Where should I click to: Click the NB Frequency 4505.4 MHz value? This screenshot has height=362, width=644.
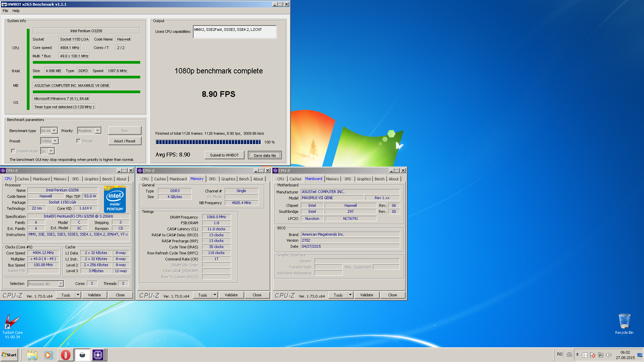coord(241,203)
